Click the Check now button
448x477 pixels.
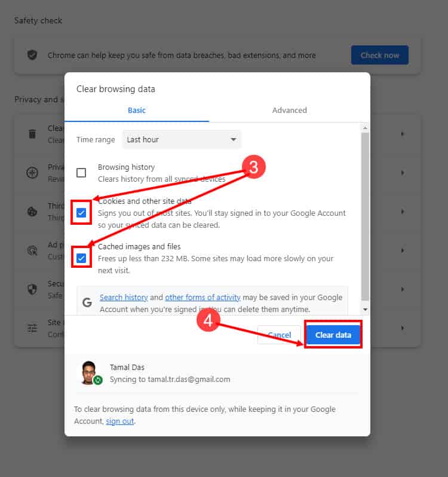coord(380,55)
